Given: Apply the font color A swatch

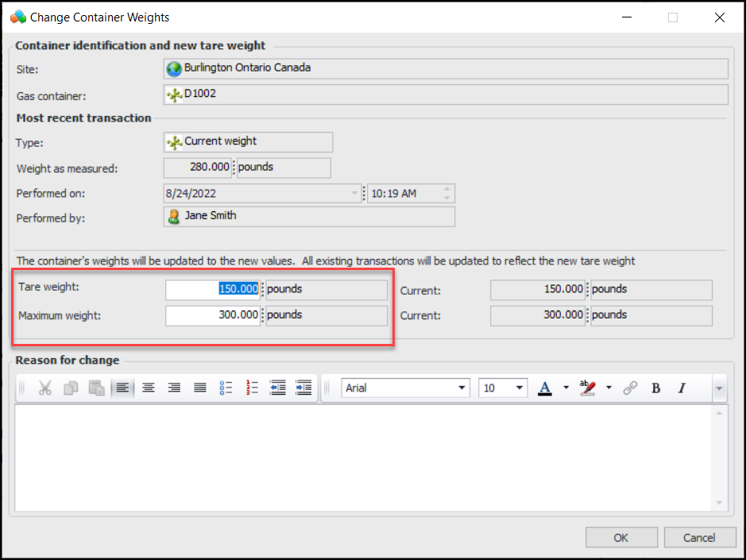Looking at the screenshot, I should (x=545, y=388).
